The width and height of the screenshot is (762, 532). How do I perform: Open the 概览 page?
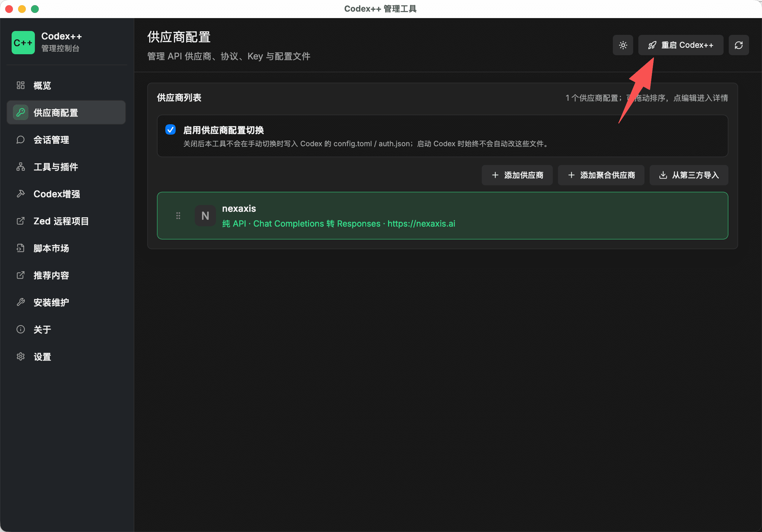pyautogui.click(x=66, y=85)
